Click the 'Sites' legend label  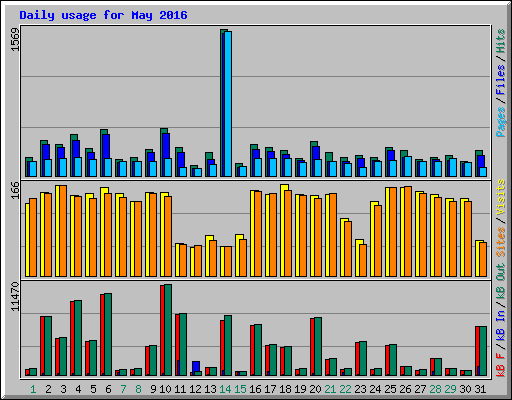(500, 242)
